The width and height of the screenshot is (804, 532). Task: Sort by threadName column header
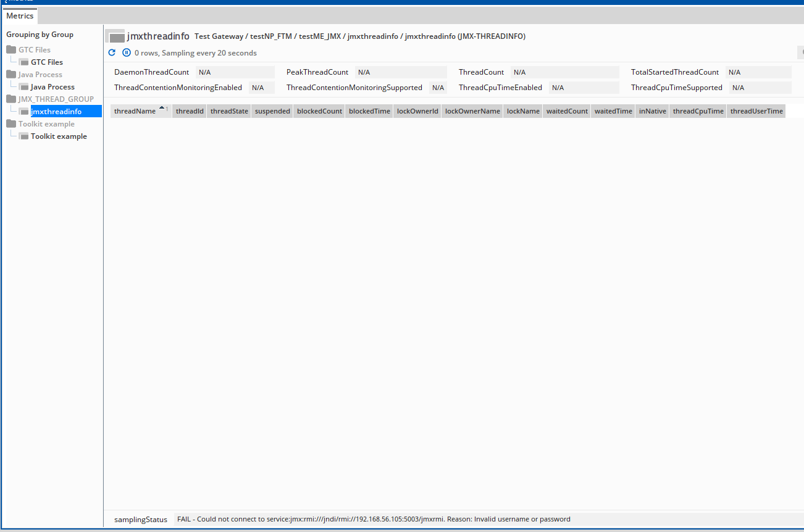(141, 111)
